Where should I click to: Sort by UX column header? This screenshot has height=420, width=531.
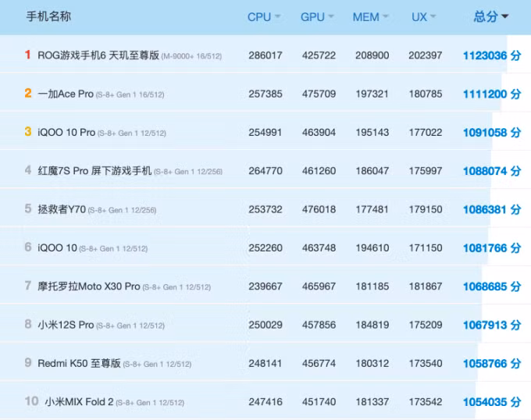click(x=424, y=16)
